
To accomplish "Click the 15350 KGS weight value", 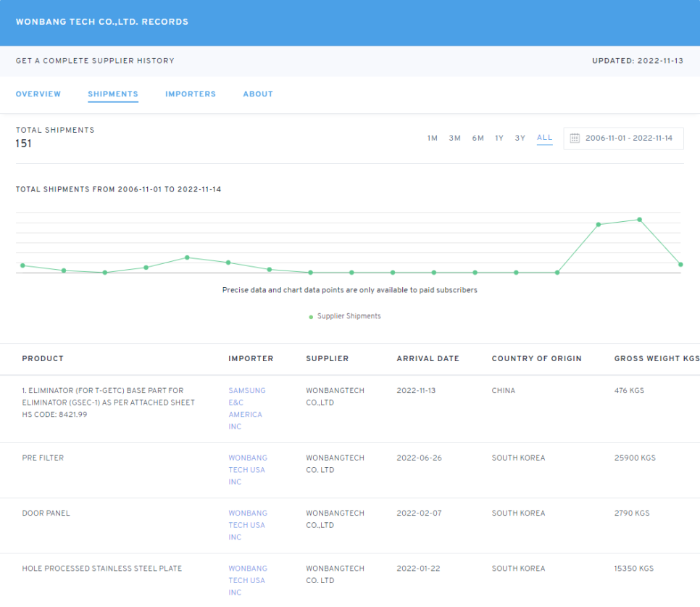I will click(633, 569).
